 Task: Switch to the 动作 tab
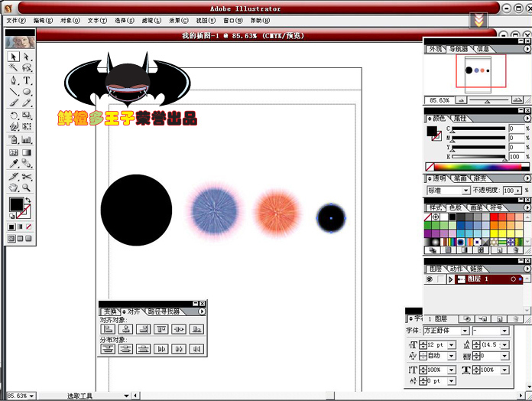click(x=456, y=269)
